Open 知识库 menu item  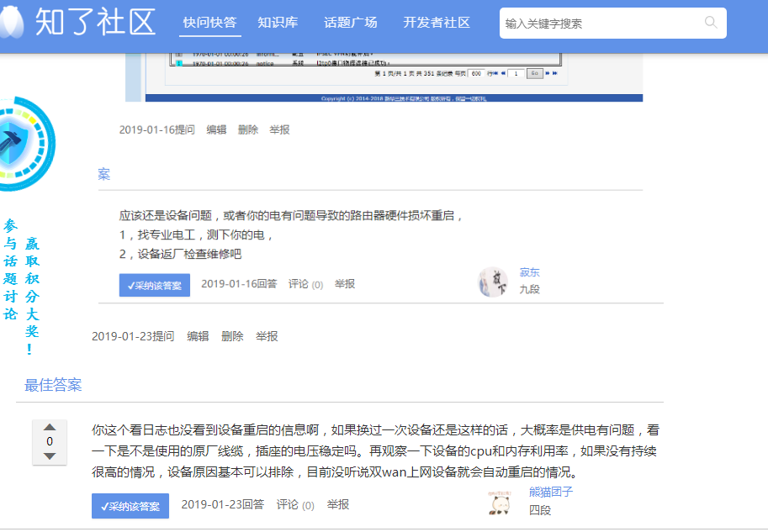click(278, 23)
